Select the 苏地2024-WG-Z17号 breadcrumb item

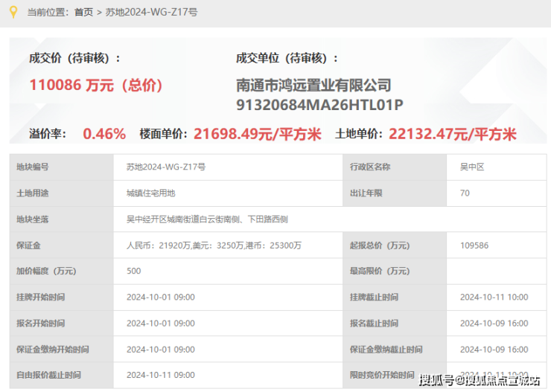[x=151, y=13]
